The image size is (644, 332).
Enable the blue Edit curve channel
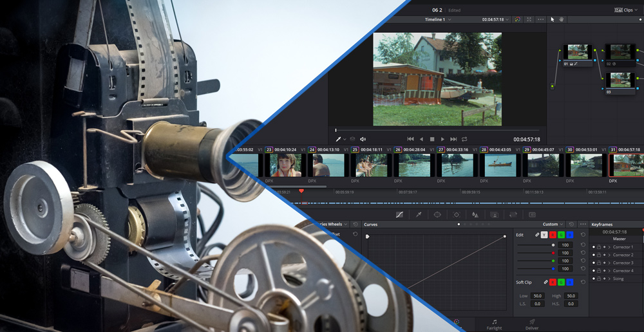(570, 235)
